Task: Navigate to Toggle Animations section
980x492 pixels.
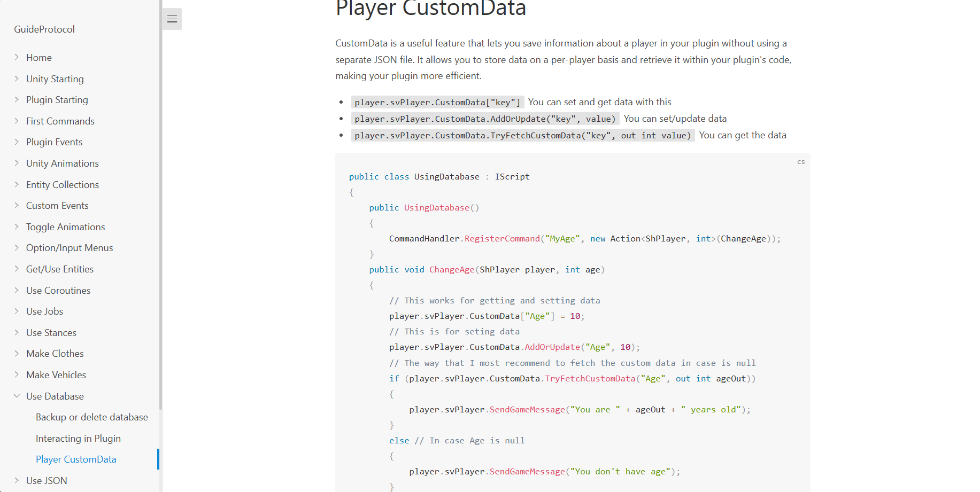Action: (66, 227)
